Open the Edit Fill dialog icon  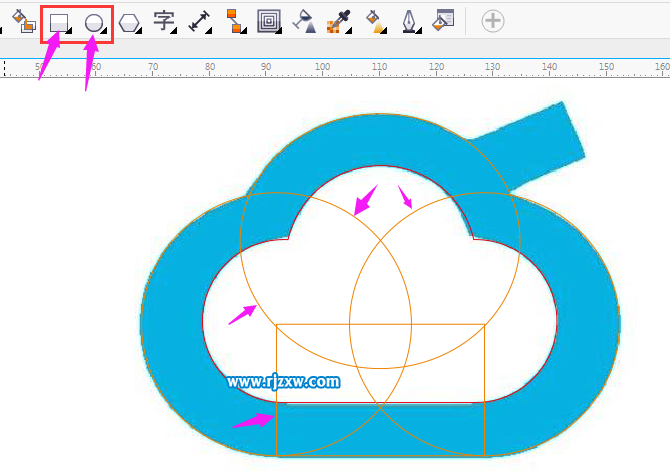[443, 20]
